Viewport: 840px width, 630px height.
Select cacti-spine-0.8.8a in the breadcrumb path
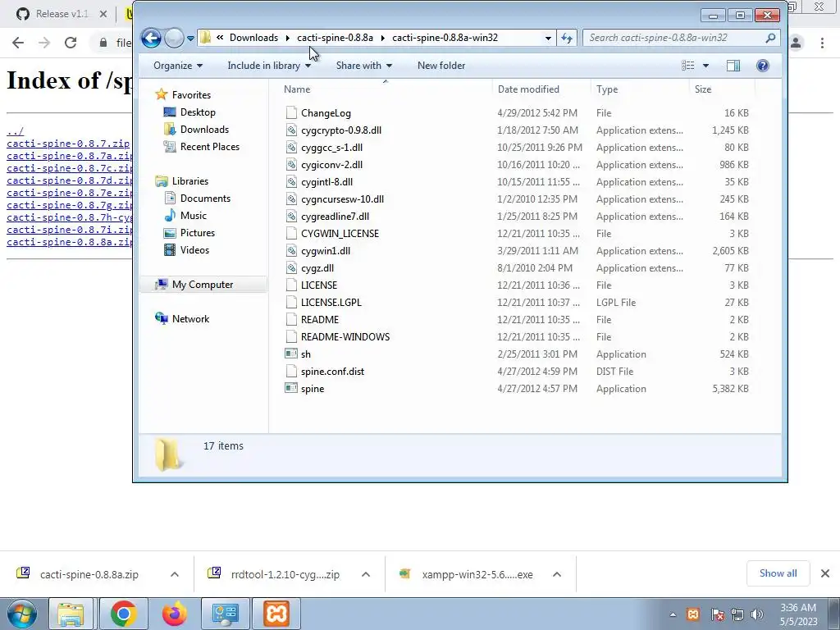(335, 38)
